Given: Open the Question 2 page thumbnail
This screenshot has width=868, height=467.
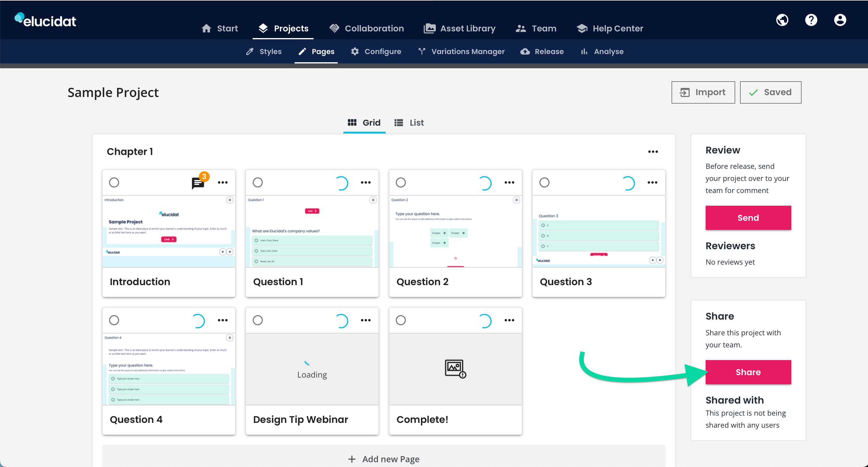Looking at the screenshot, I should coord(455,231).
